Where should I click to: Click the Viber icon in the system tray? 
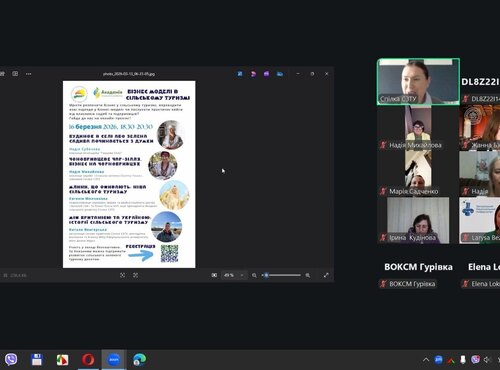475,360
